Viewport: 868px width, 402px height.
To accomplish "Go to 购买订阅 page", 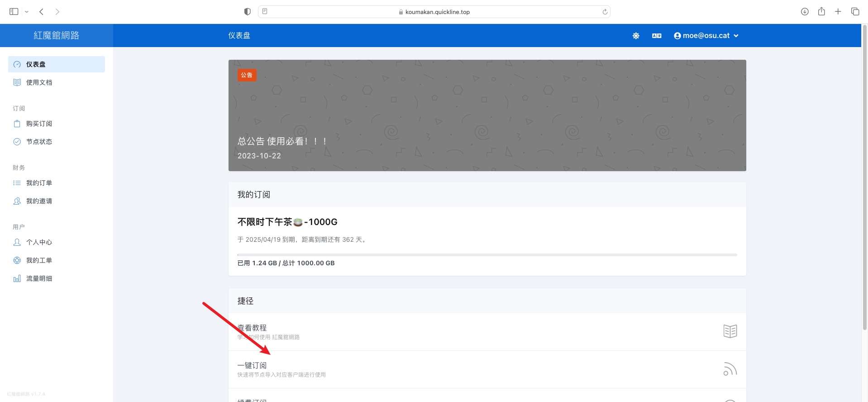I will 39,124.
